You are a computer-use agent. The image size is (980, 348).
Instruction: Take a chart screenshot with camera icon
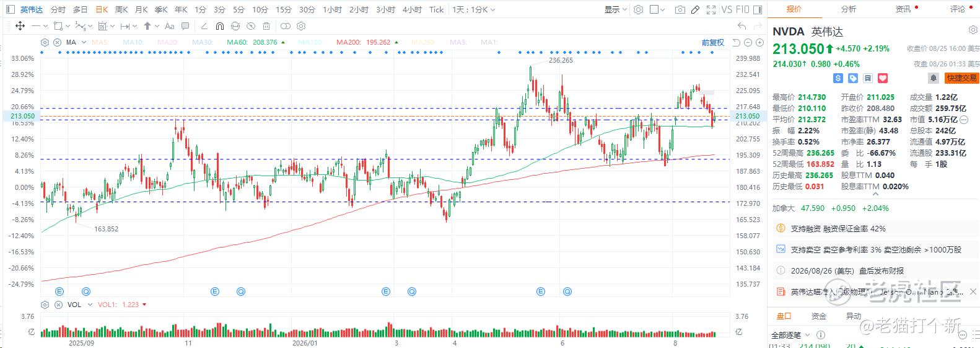click(x=680, y=10)
